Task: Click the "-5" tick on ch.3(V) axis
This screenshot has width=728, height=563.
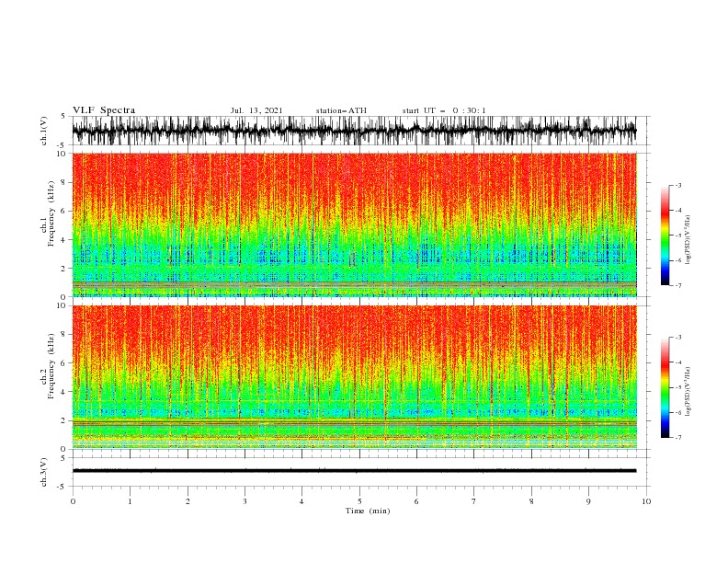Action: pyautogui.click(x=63, y=487)
